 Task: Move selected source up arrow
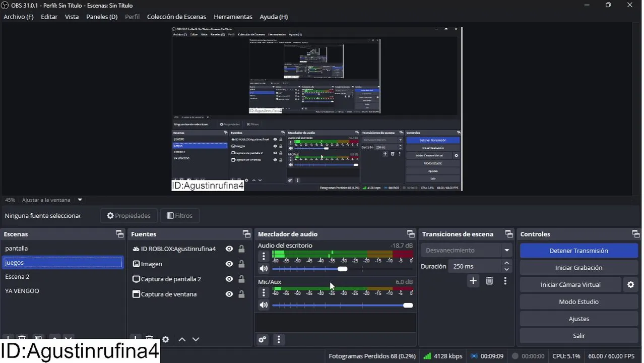(x=182, y=339)
